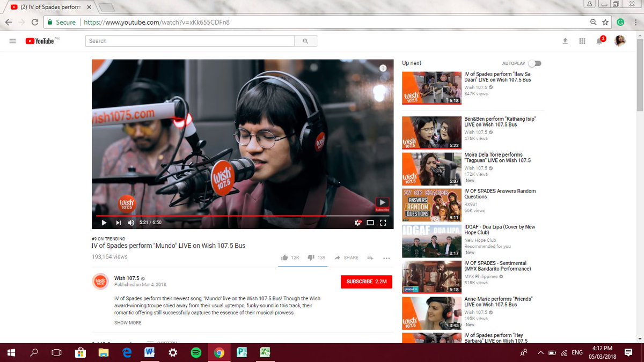The width and height of the screenshot is (644, 362).
Task: Toggle the Autoplay switch
Action: (x=535, y=63)
